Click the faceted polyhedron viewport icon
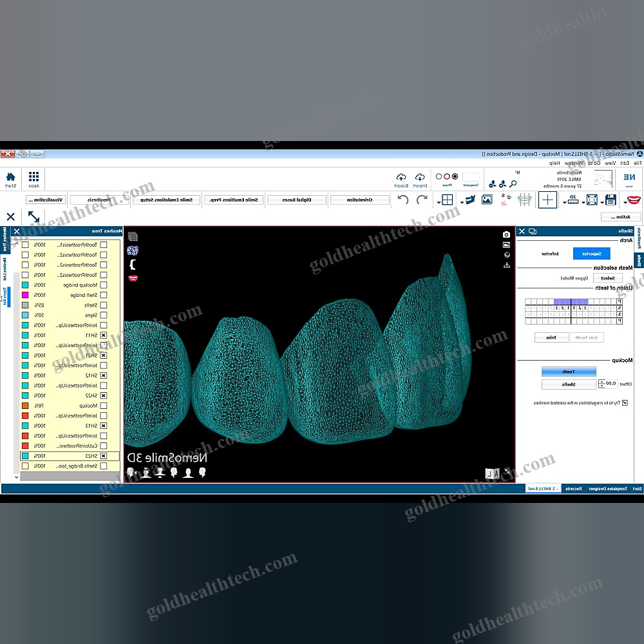644x644 pixels. [x=133, y=251]
